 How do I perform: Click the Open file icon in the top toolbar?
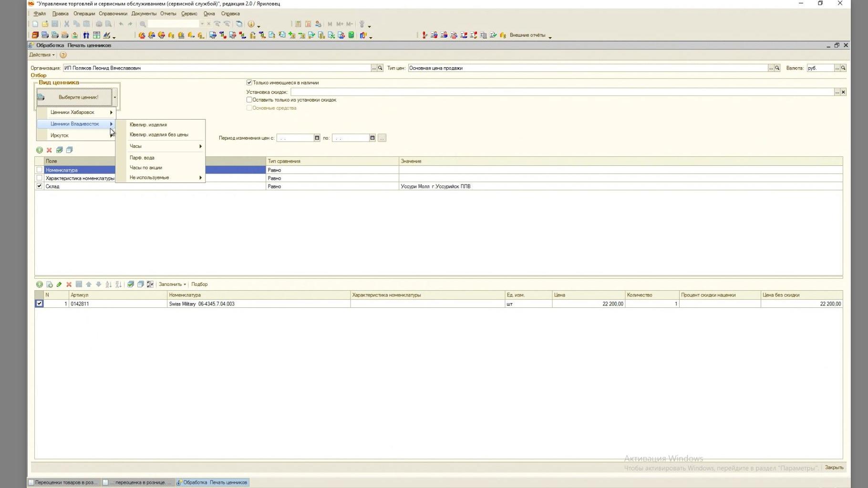tap(45, 24)
